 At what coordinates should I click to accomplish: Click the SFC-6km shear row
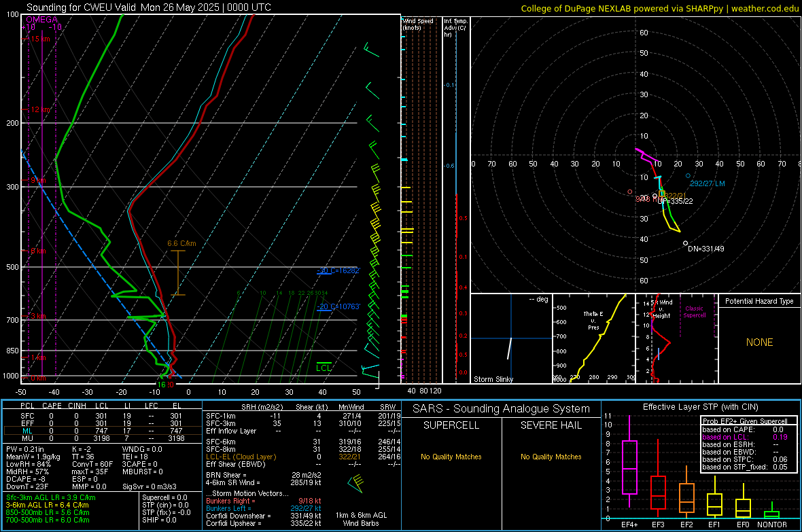coord(303,442)
